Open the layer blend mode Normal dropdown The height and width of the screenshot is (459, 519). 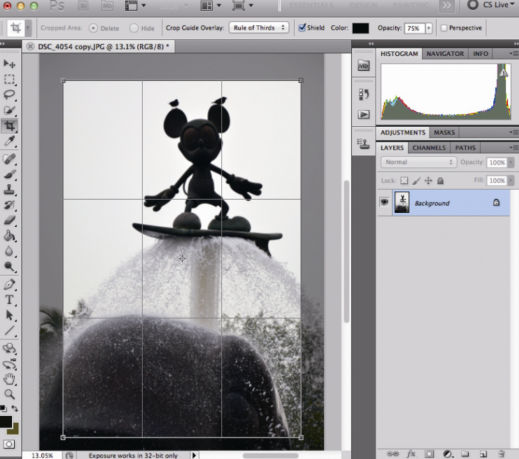tap(419, 162)
